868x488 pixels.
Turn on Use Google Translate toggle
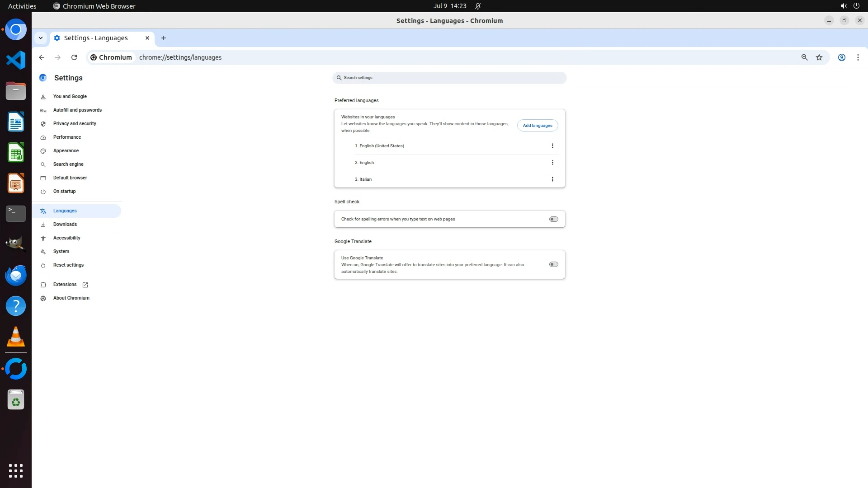coord(553,264)
